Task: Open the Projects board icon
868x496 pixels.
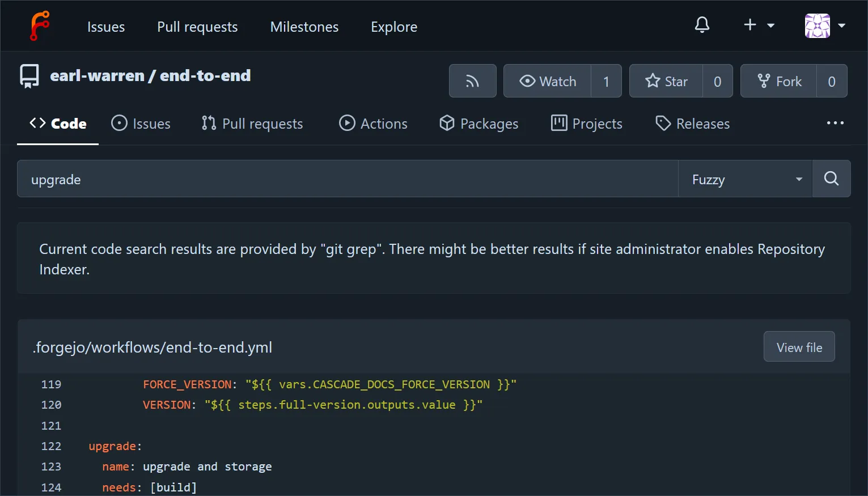Action: [558, 123]
